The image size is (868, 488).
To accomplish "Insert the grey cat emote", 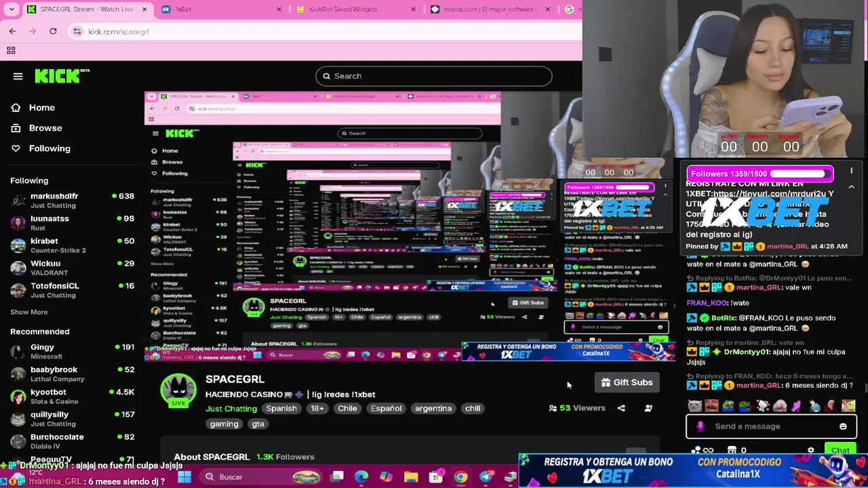I will pos(694,406).
